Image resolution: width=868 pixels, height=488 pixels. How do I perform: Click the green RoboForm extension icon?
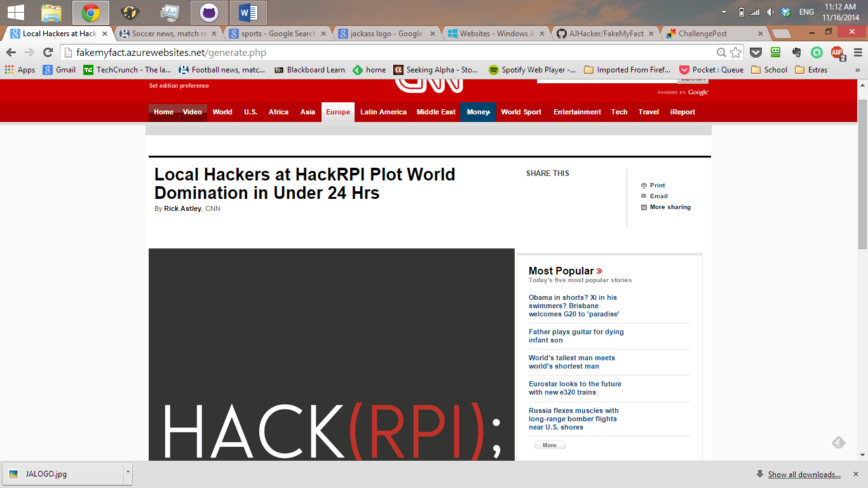click(x=776, y=52)
